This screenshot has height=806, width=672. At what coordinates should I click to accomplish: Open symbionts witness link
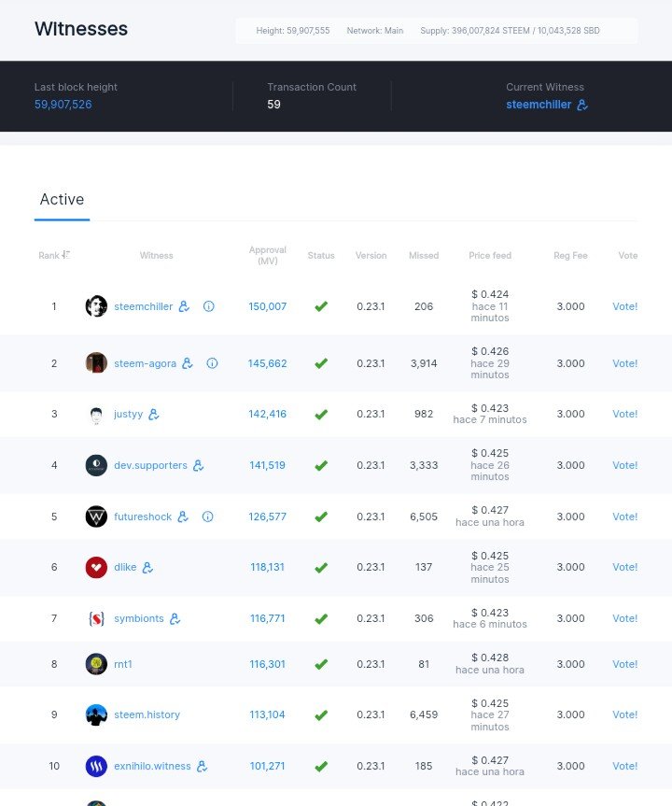(x=139, y=618)
